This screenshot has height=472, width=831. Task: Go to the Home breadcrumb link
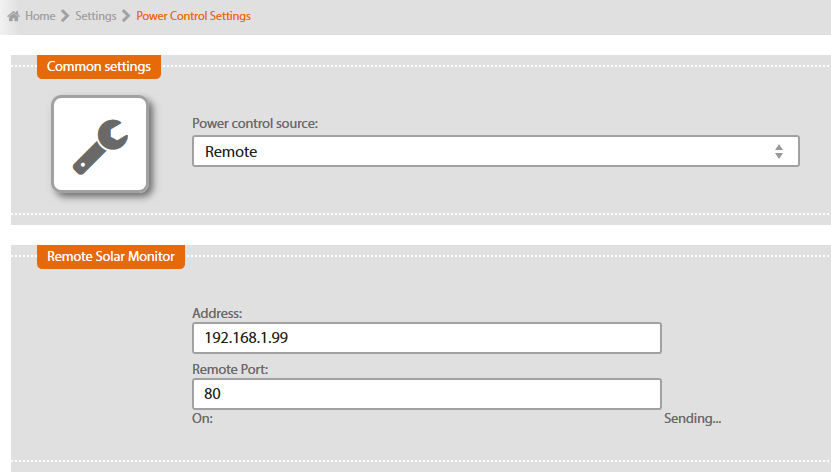point(40,16)
